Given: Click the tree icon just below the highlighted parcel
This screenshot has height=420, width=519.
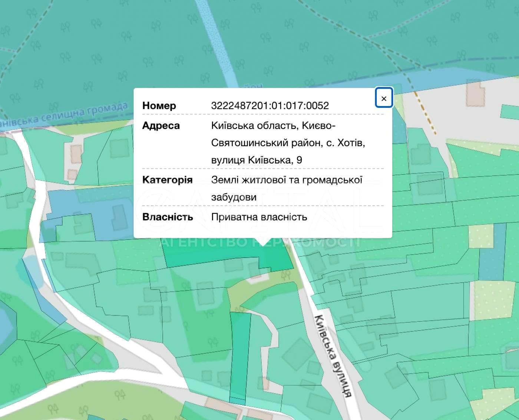Looking at the screenshot, I should click(x=285, y=275).
